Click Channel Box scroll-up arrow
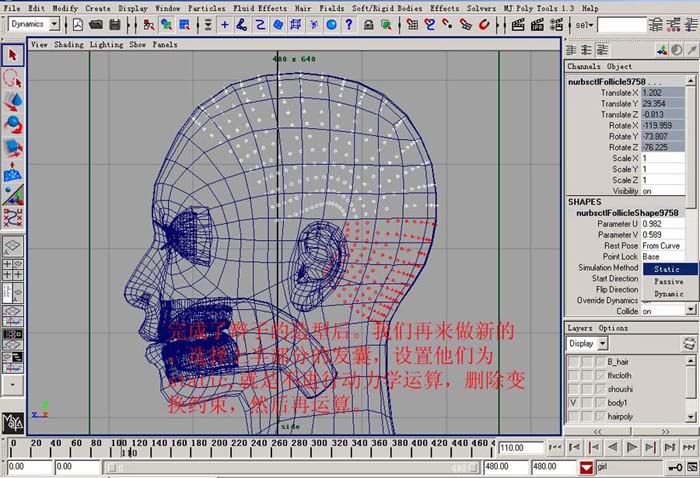 (691, 81)
